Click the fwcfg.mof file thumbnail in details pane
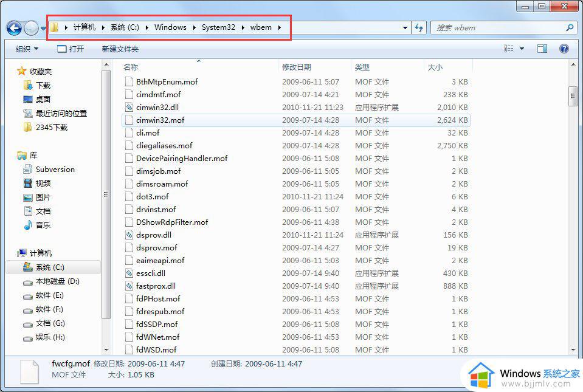 29,372
